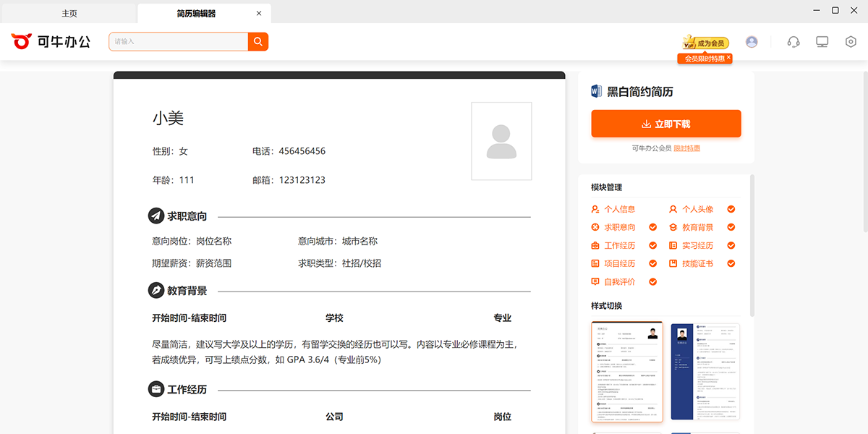Open customer service headset icon
Image resolution: width=868 pixels, height=434 pixels.
pos(793,42)
